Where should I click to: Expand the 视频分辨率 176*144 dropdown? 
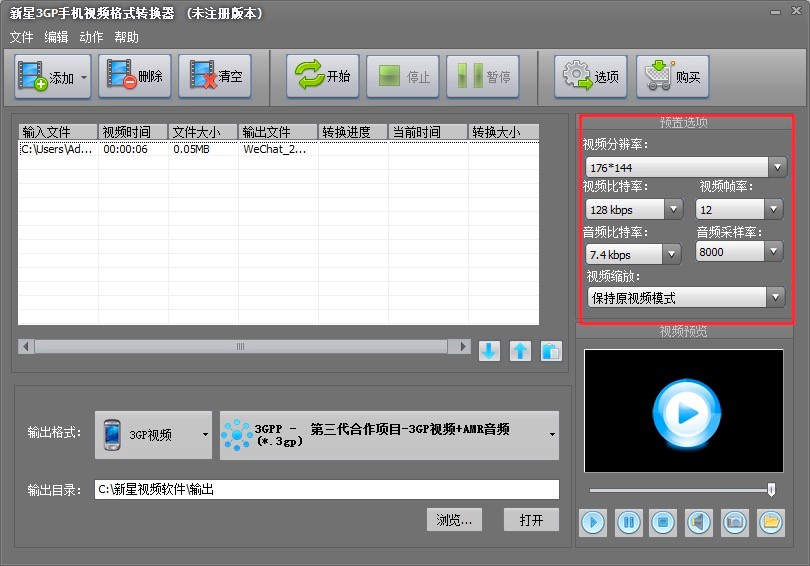tap(685, 166)
